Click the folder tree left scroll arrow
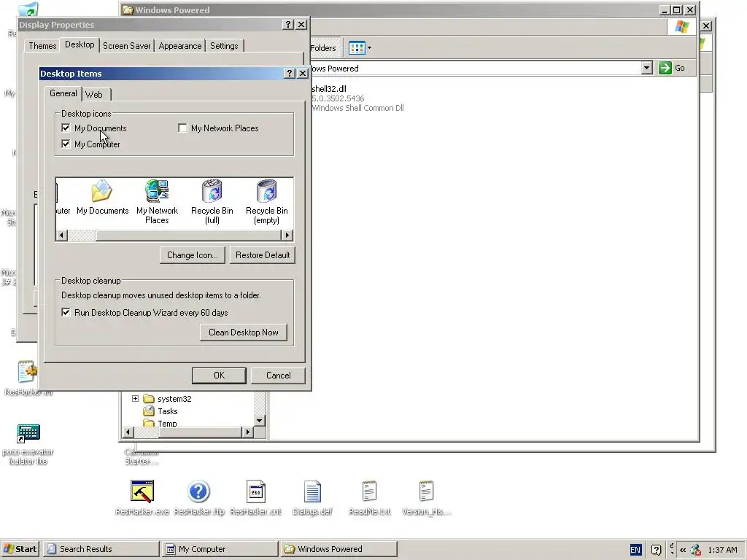747x560 pixels. 128,432
